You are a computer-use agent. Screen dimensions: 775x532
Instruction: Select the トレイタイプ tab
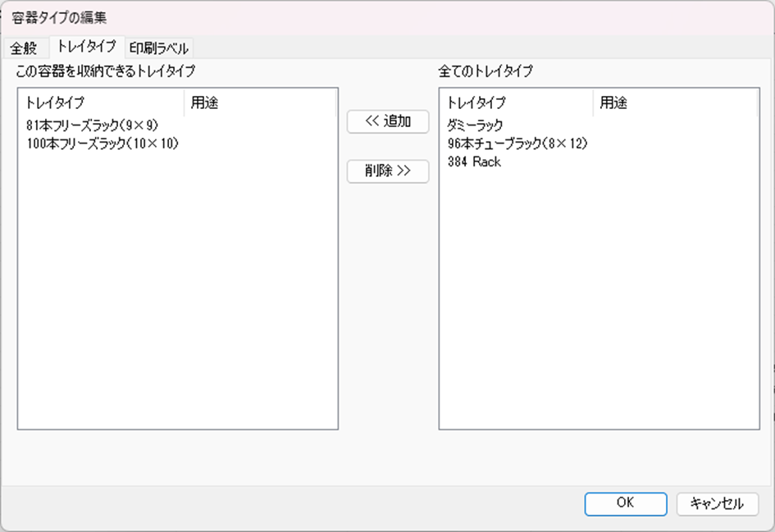(86, 47)
